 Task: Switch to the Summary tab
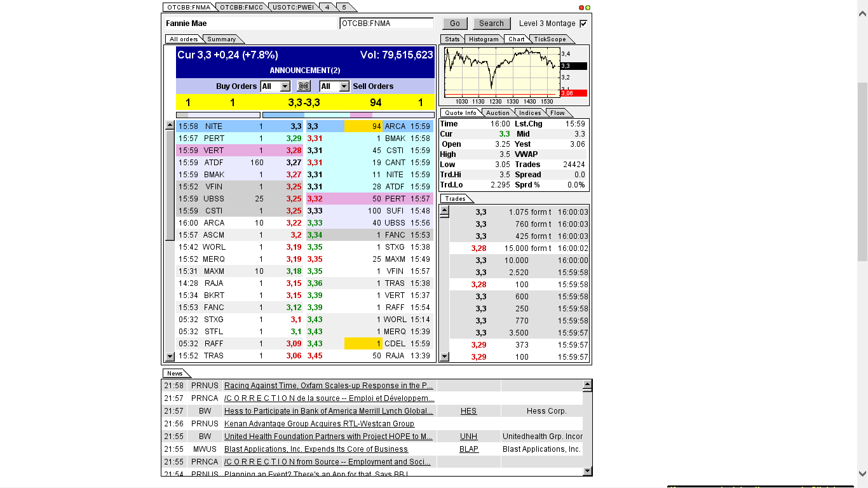tap(222, 38)
